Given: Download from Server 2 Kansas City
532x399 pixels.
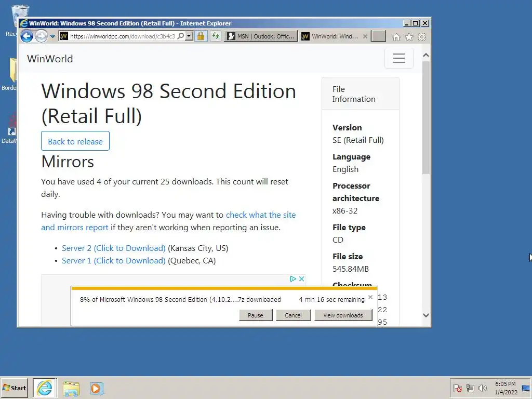Looking at the screenshot, I should [x=114, y=248].
